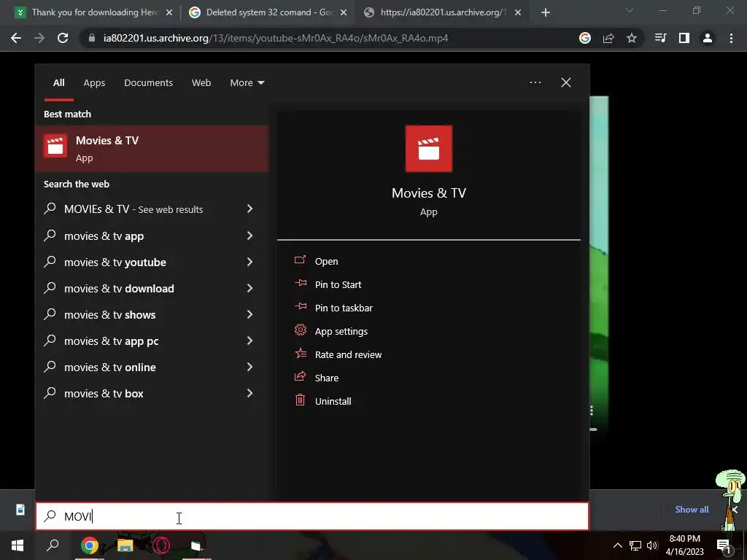
Task: Close the archive.org browser tab
Action: tap(519, 12)
